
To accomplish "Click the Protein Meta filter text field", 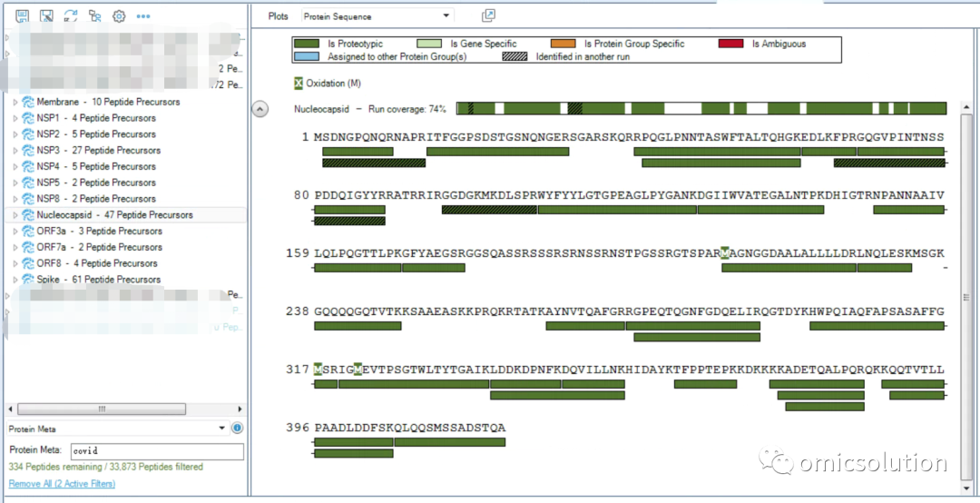I will point(157,450).
